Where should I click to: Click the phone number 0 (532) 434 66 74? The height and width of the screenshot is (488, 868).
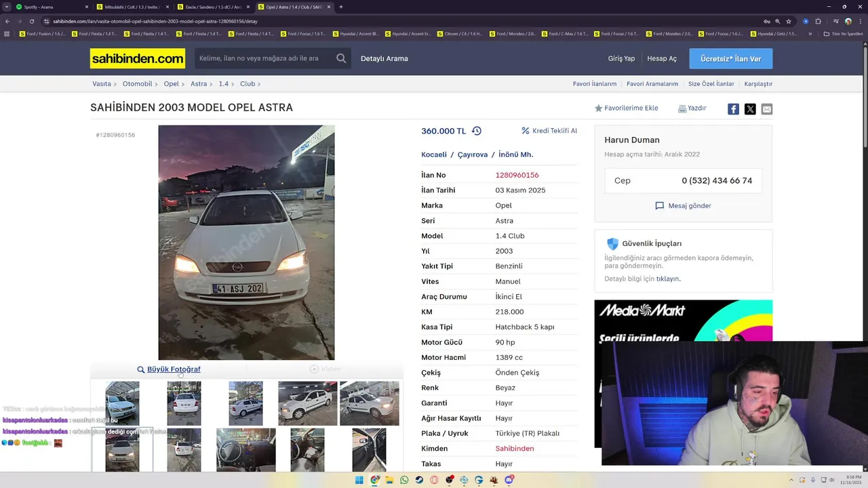point(717,181)
